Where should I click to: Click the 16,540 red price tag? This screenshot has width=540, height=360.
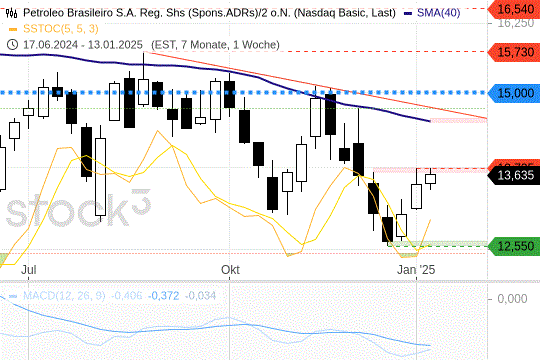click(514, 9)
